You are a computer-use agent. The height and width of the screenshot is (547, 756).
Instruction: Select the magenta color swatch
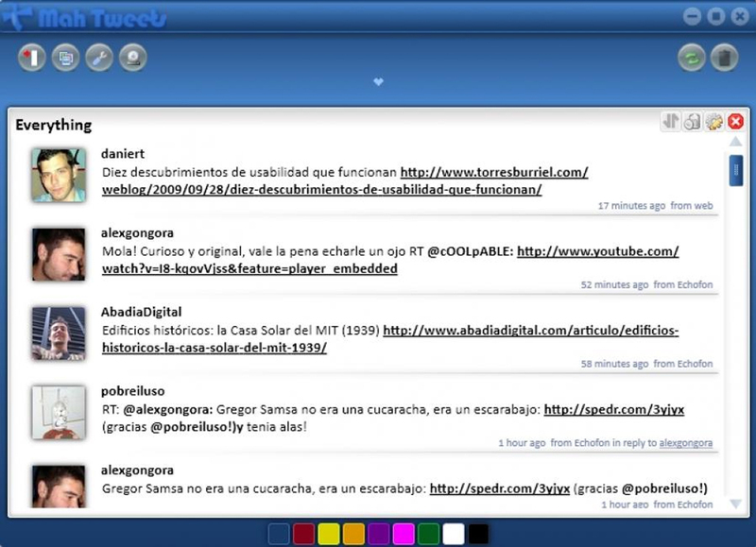404,534
